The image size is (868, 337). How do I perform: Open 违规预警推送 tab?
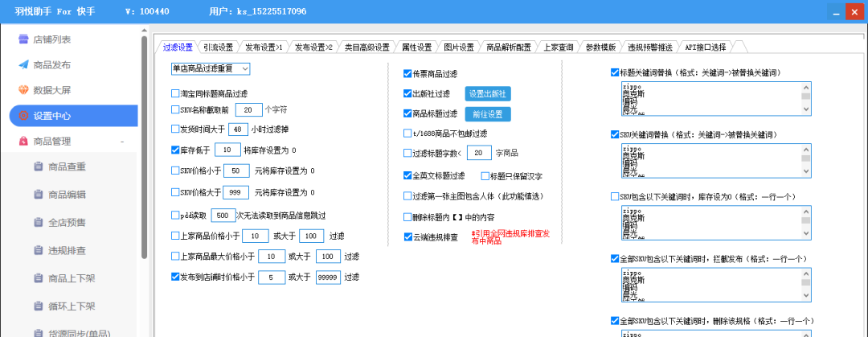tap(649, 47)
